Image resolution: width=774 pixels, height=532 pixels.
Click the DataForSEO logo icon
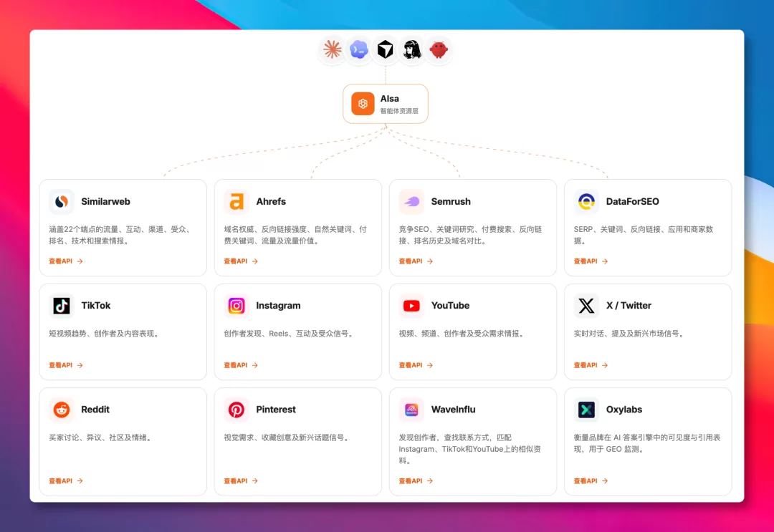(x=586, y=202)
